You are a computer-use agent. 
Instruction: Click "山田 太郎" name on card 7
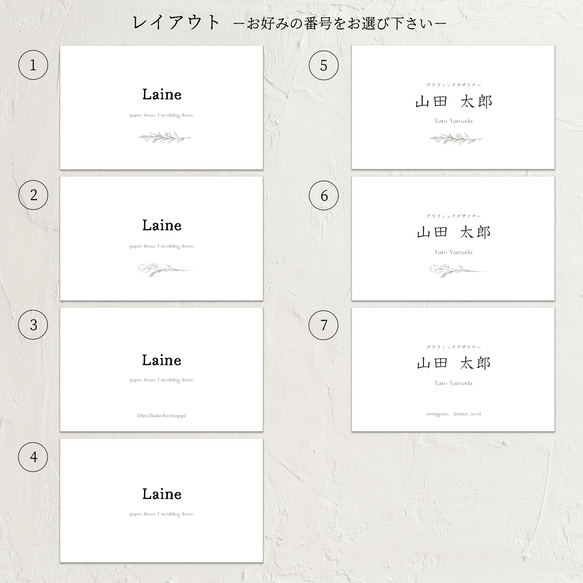point(454,363)
